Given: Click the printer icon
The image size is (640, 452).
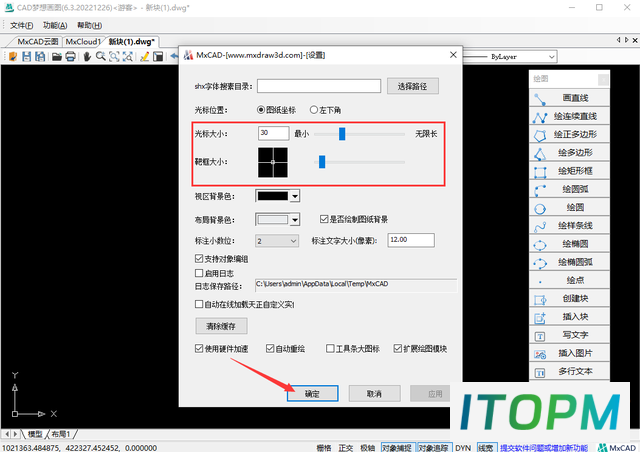Looking at the screenshot, I should click(x=70, y=56).
